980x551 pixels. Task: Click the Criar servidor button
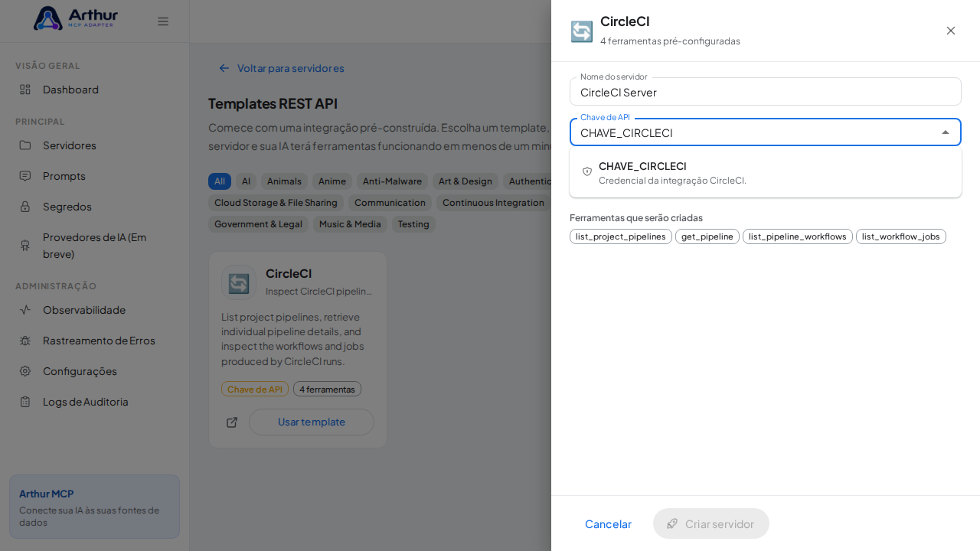point(711,523)
